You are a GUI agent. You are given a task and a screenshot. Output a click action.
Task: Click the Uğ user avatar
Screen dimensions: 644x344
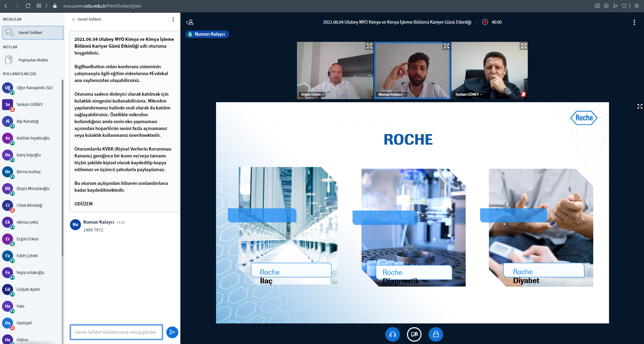[x=8, y=88]
